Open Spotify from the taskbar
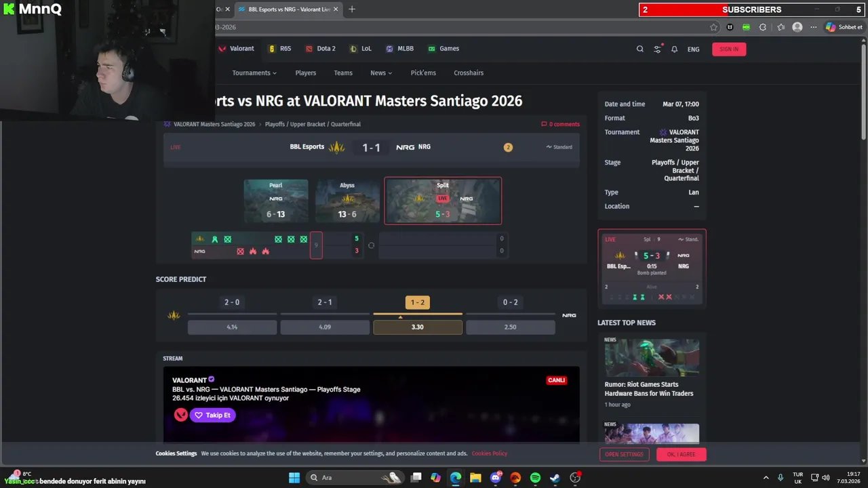The height and width of the screenshot is (488, 868). (x=535, y=478)
